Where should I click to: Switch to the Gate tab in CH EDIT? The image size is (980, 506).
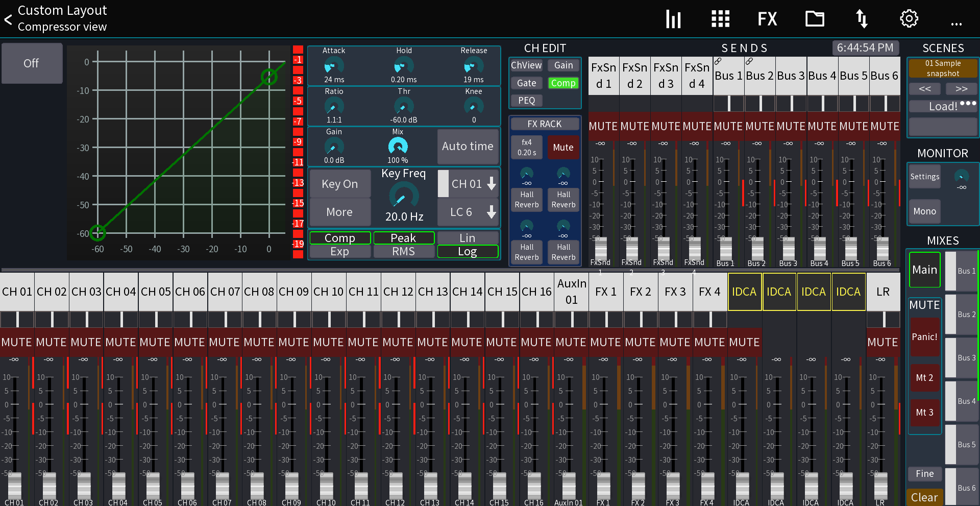click(x=526, y=83)
